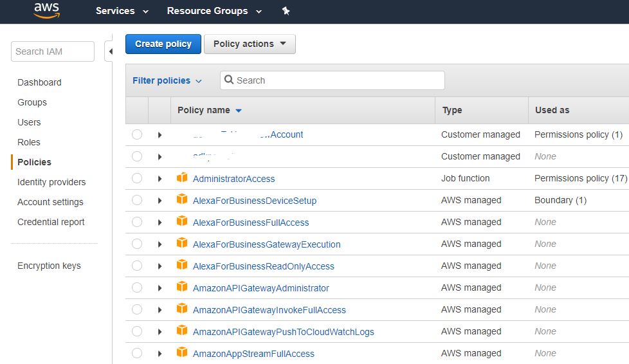The width and height of the screenshot is (629, 364).
Task: Open the Filter policies dropdown
Action: coord(167,80)
